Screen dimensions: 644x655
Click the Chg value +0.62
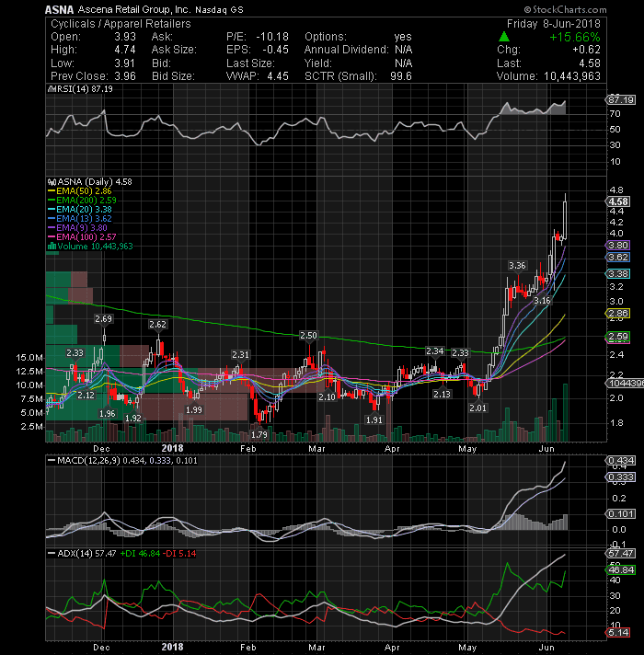[x=586, y=50]
